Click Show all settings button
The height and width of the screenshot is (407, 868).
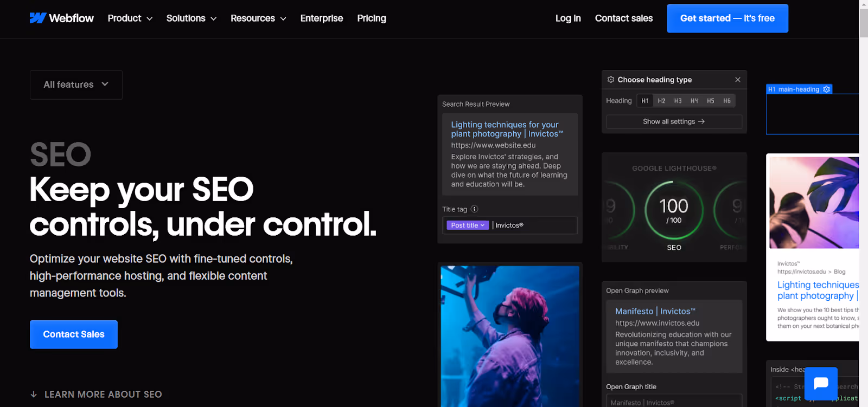click(x=674, y=121)
